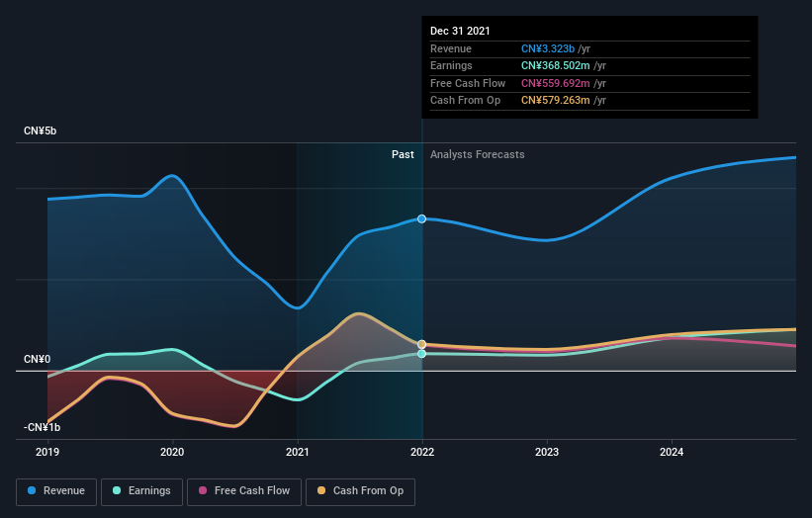
Task: Click the 2023 x-axis label
Action: point(547,452)
